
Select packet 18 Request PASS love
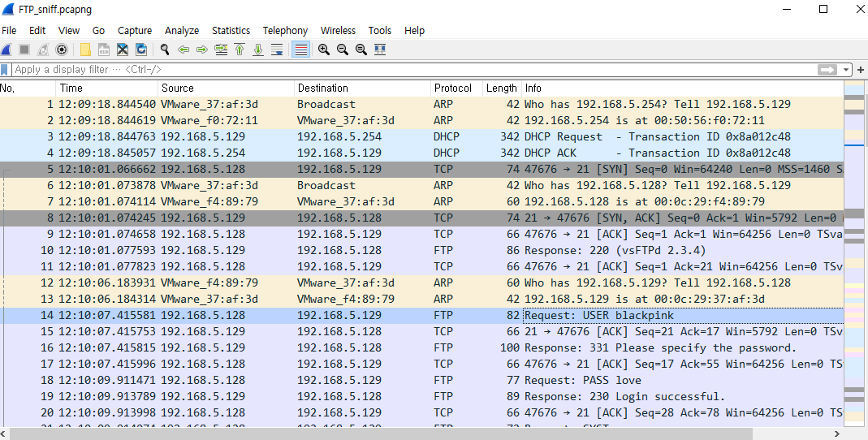click(422, 380)
